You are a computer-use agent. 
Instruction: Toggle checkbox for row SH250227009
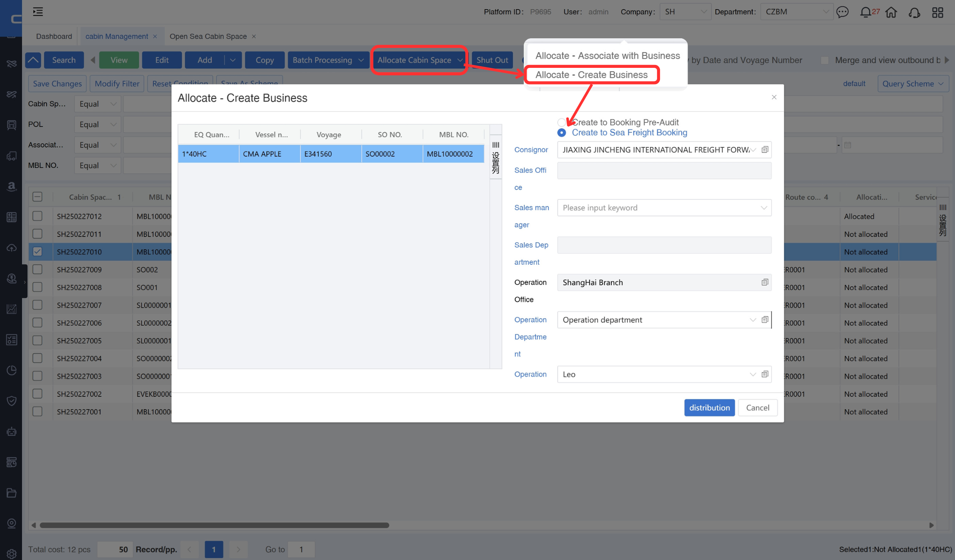click(x=37, y=269)
